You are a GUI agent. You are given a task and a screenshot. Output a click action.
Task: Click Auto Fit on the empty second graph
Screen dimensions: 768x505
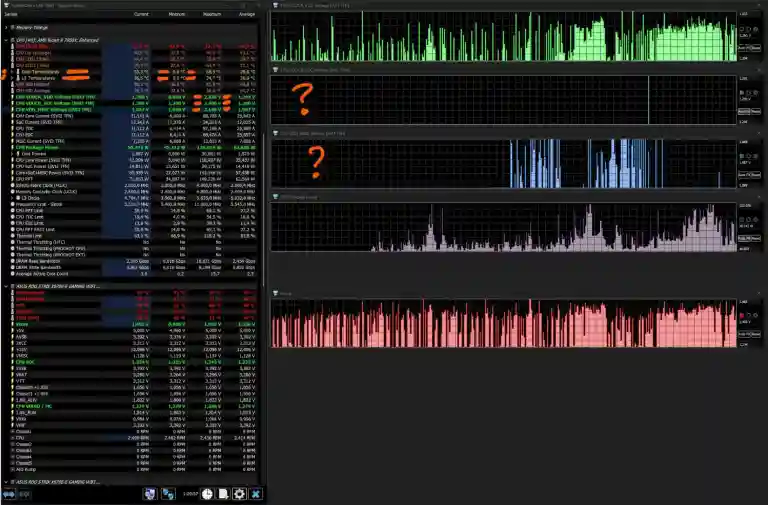743,112
